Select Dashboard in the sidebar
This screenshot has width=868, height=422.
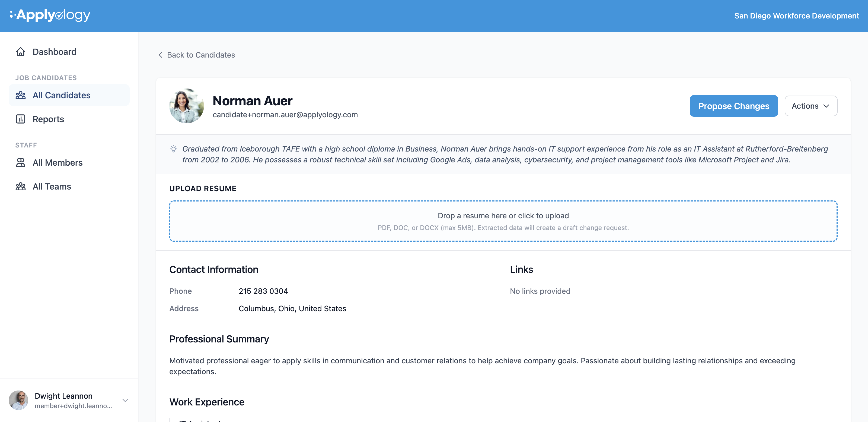pyautogui.click(x=69, y=52)
